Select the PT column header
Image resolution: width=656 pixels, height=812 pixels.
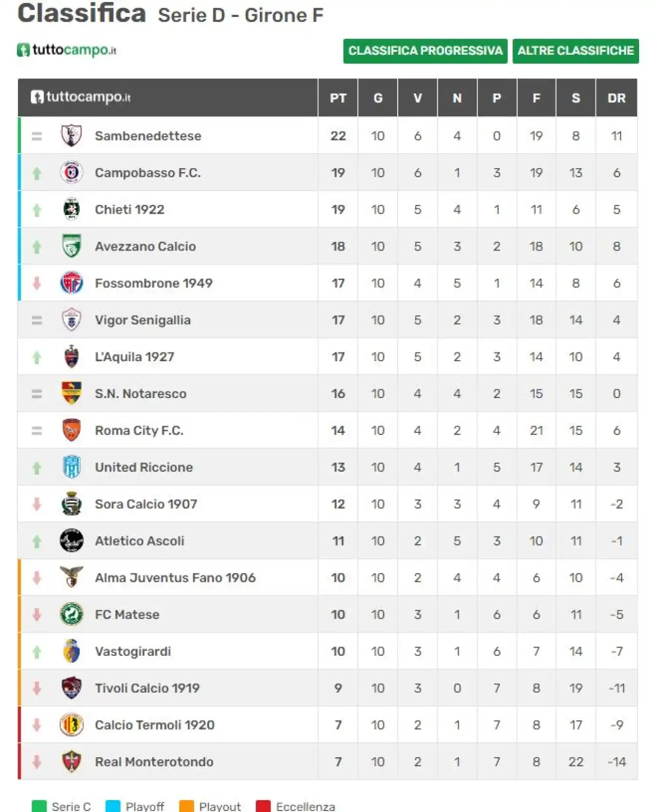coord(338,98)
